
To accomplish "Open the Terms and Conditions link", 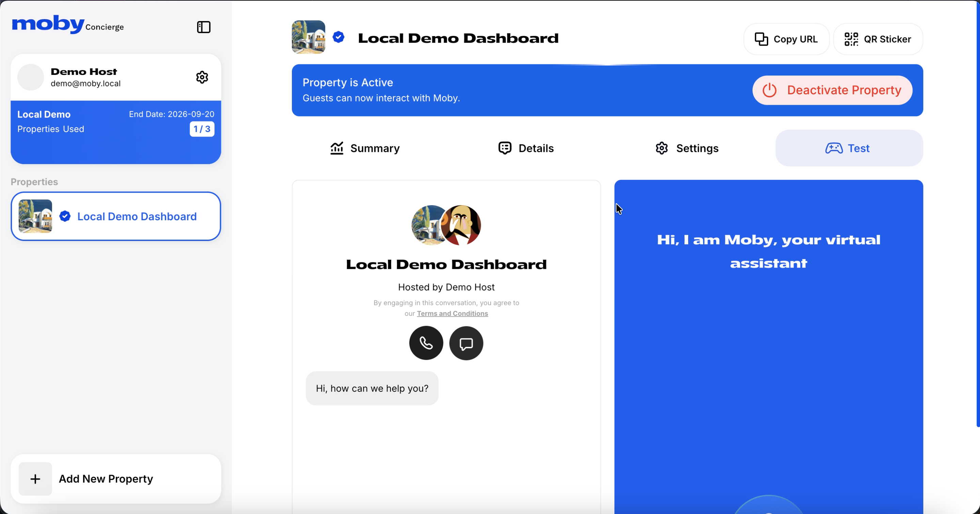I will tap(452, 314).
